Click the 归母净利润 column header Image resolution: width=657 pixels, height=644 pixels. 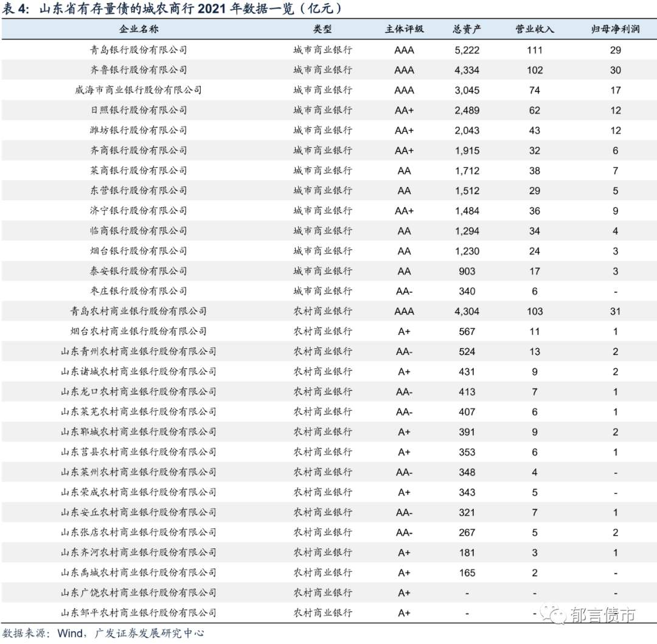(615, 29)
